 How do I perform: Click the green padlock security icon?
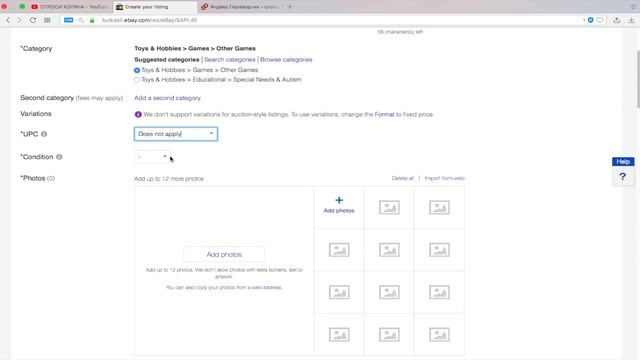tap(92, 20)
